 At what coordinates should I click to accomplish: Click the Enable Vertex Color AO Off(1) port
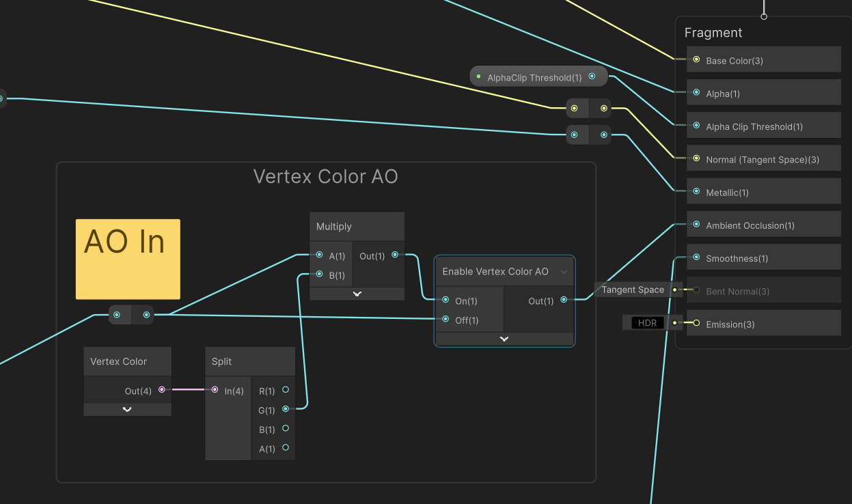445,319
